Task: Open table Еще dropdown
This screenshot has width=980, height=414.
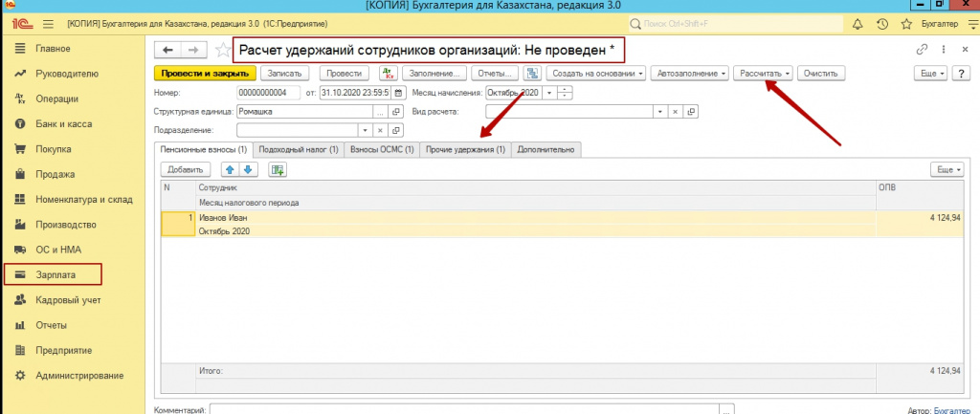Action: tap(947, 169)
